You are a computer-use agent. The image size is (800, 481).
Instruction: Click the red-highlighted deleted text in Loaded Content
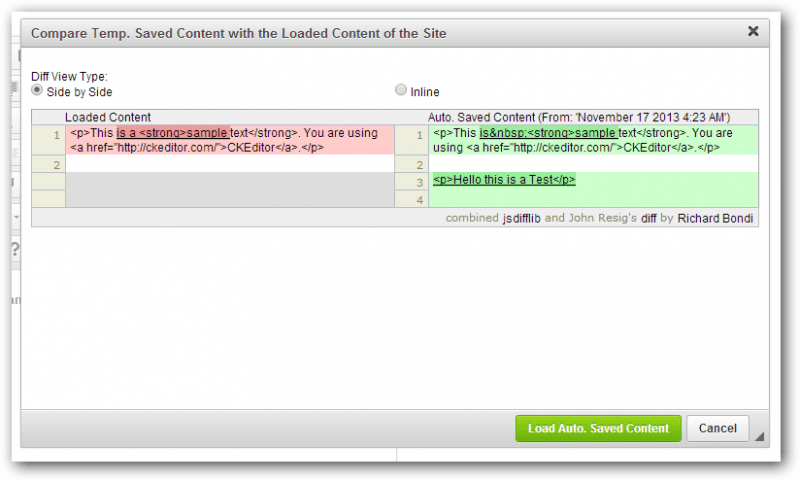tap(172, 133)
